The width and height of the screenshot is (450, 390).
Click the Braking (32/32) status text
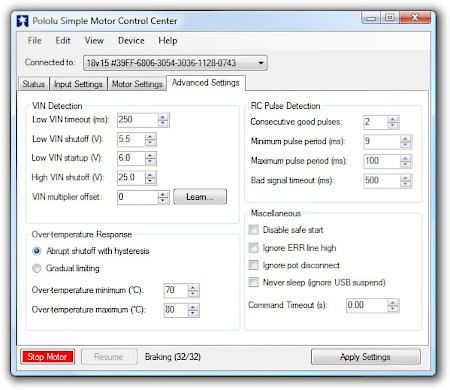pyautogui.click(x=173, y=357)
